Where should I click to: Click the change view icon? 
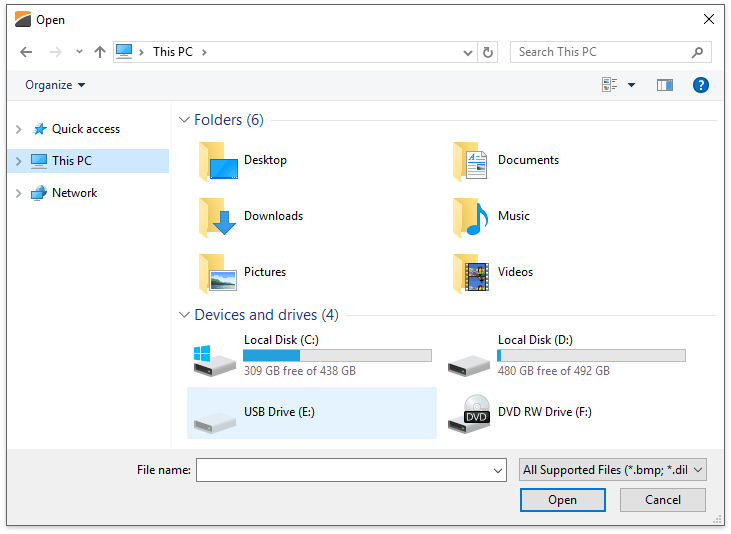[610, 85]
